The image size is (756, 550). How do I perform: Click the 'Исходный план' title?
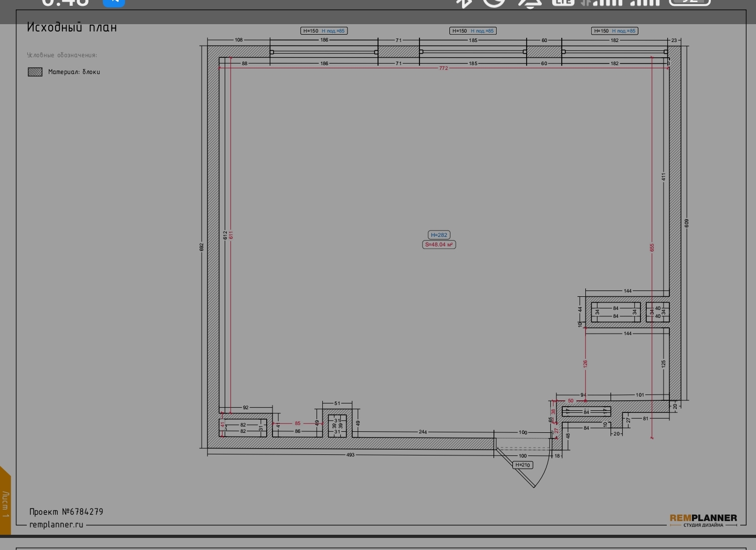click(x=72, y=27)
